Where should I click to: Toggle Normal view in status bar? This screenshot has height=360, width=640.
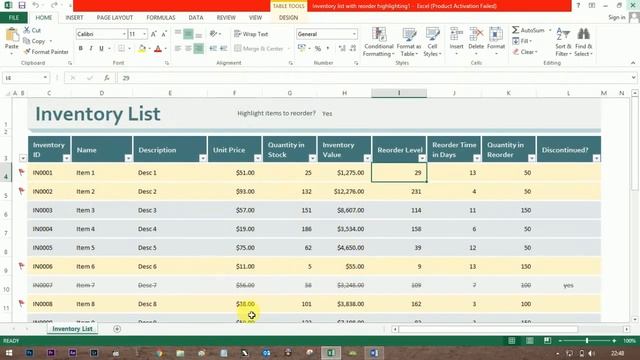511,340
